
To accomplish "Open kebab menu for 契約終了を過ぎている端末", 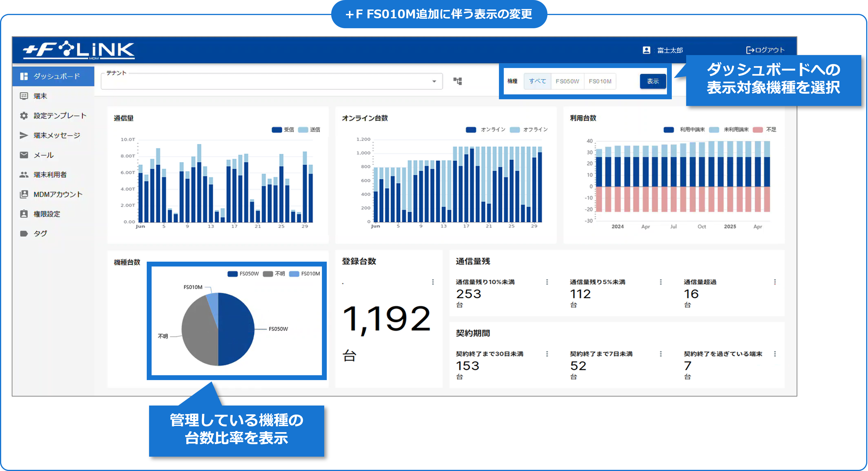I will pyautogui.click(x=775, y=353).
